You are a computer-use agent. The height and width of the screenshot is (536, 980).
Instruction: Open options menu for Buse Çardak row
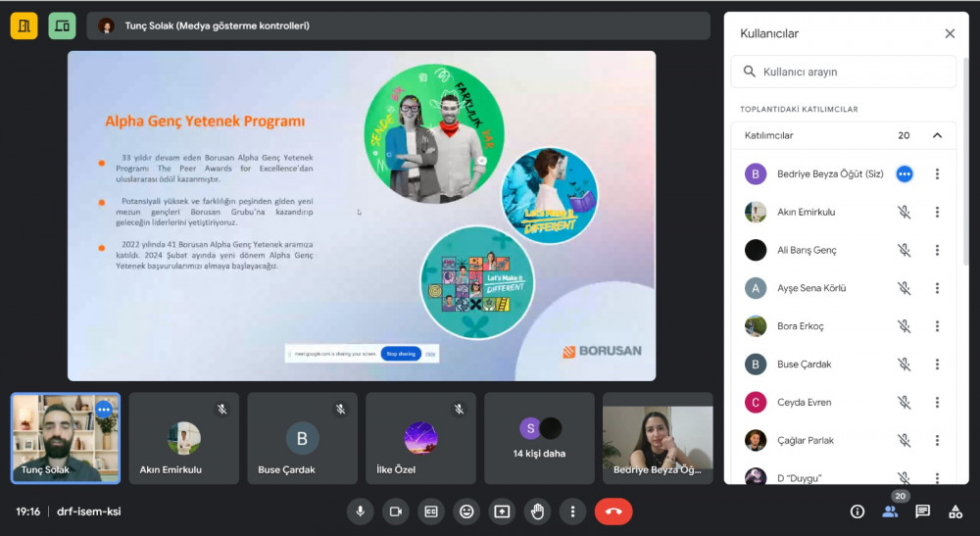coord(937,365)
